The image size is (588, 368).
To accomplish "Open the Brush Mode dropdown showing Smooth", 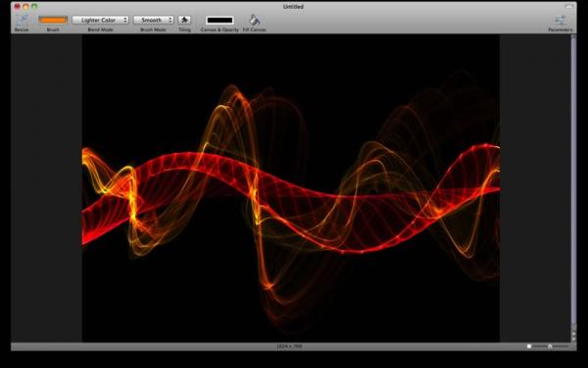I will (154, 20).
